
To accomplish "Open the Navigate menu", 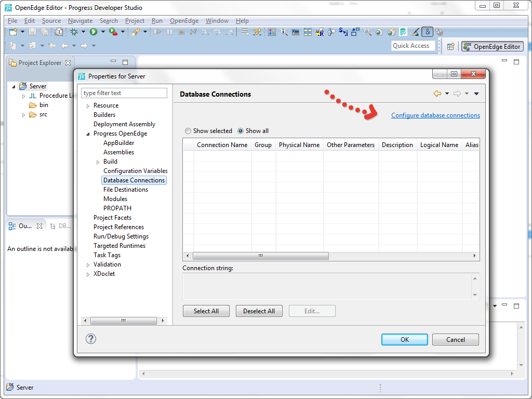I will click(x=80, y=21).
